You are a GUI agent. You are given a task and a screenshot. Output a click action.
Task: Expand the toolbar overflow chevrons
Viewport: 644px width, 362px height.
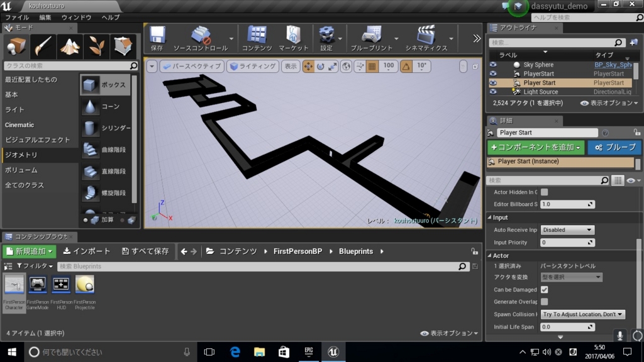tap(477, 38)
